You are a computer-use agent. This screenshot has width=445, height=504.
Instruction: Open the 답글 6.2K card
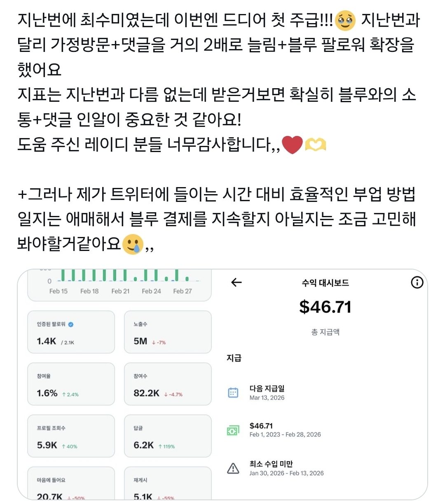point(168,436)
